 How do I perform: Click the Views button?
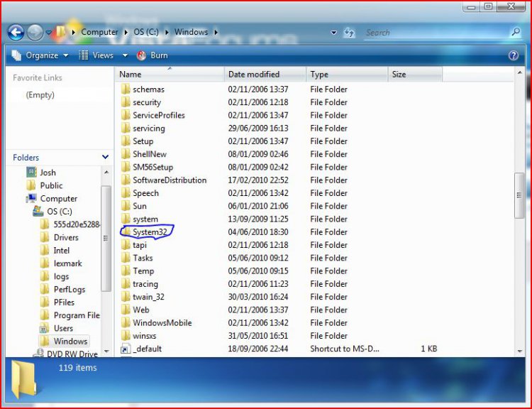pos(96,55)
